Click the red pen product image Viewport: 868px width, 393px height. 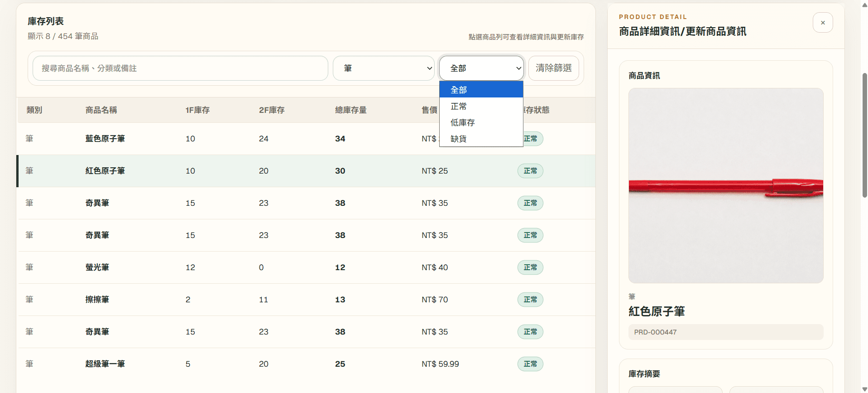click(726, 186)
